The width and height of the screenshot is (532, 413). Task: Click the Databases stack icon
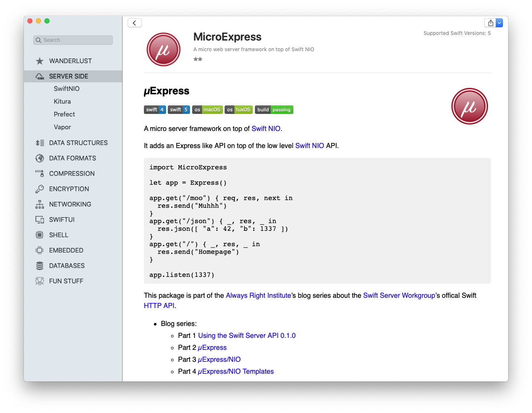point(40,266)
